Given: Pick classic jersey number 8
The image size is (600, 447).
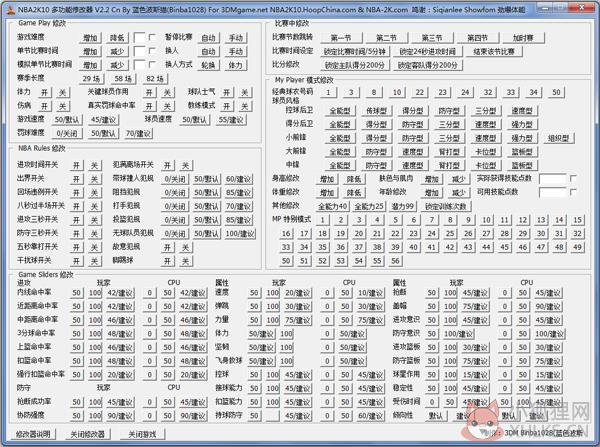Looking at the screenshot, I should click(374, 93).
